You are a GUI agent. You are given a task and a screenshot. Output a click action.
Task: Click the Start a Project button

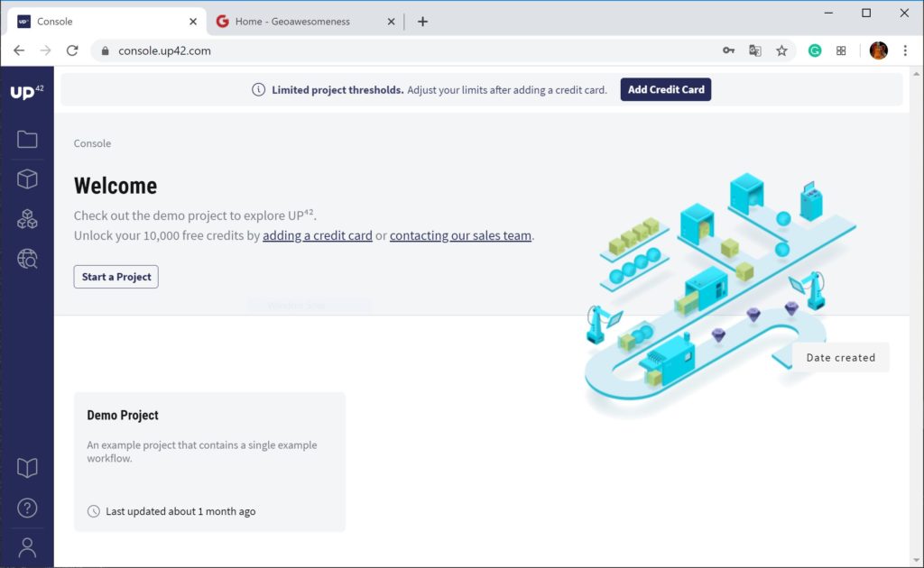pos(116,277)
